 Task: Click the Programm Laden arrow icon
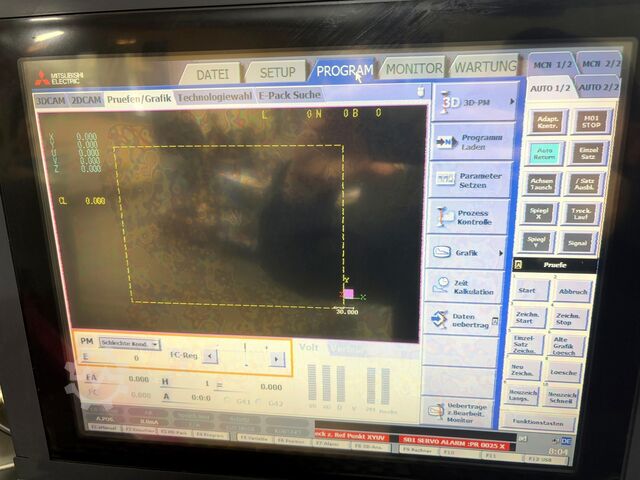446,142
